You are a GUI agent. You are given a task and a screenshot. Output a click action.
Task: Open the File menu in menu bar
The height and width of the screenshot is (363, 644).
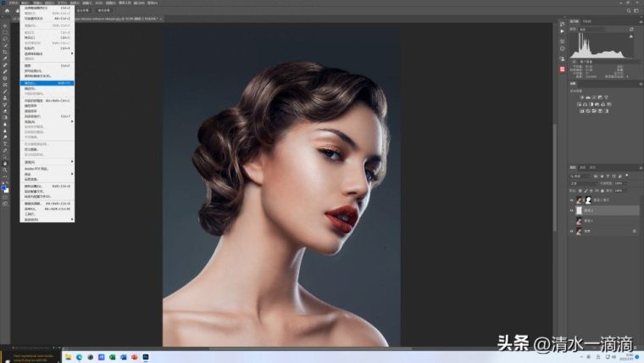click(14, 3)
